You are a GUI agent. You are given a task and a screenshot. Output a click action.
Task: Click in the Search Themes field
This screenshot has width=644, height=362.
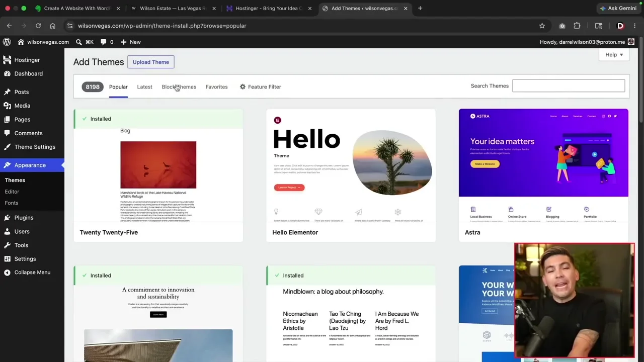[x=569, y=86]
